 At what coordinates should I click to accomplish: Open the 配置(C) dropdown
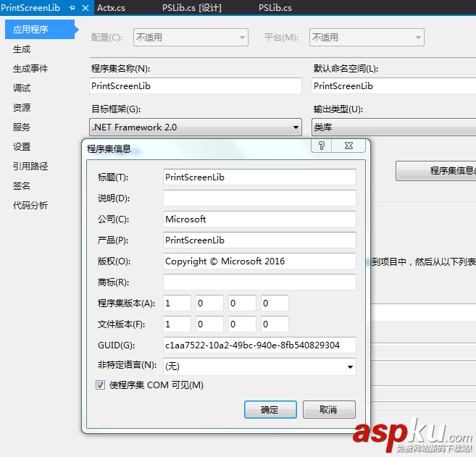pos(191,38)
